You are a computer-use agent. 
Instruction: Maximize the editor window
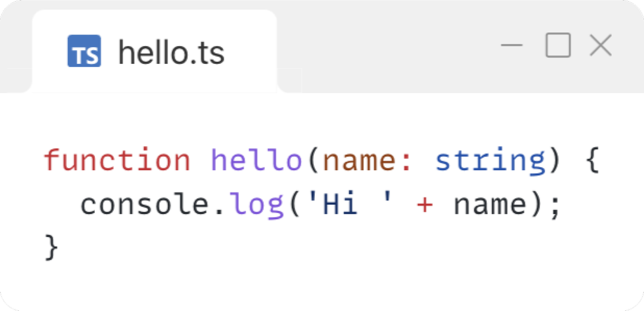tap(558, 45)
